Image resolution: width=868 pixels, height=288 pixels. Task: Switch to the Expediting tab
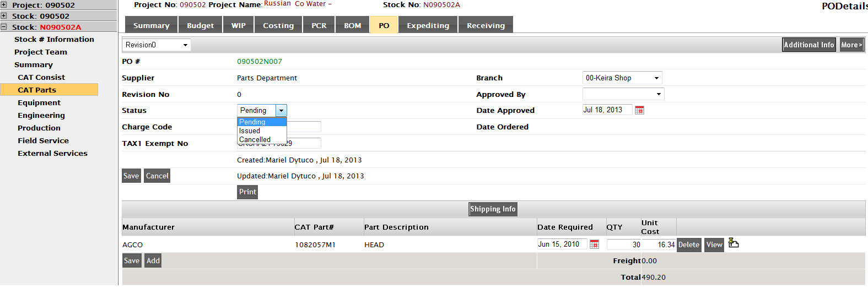[x=428, y=25]
